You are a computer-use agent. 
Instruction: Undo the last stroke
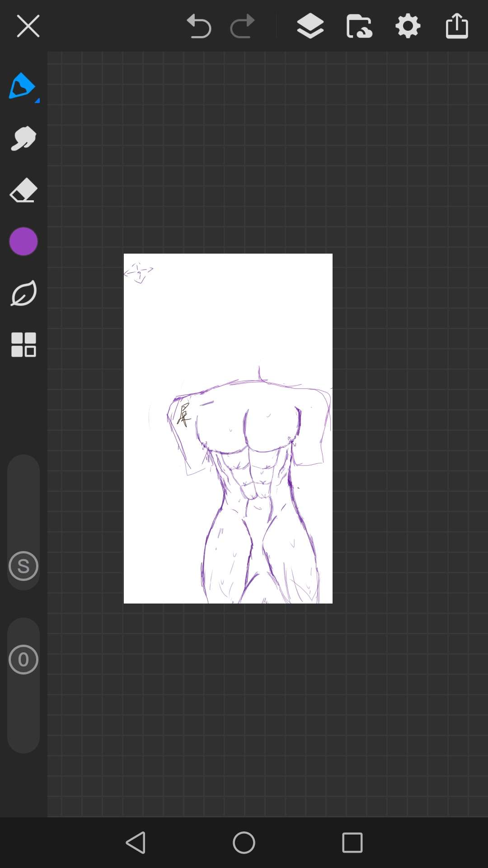[x=199, y=26]
